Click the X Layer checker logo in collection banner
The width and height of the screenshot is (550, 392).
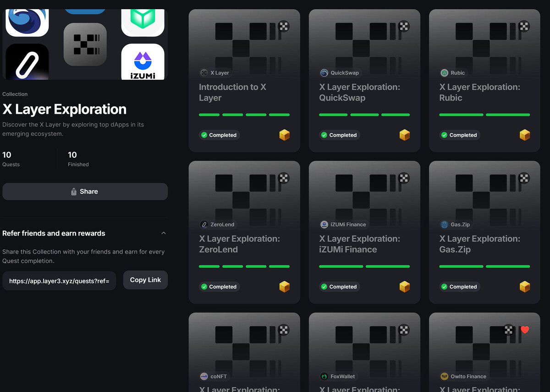[x=85, y=44]
